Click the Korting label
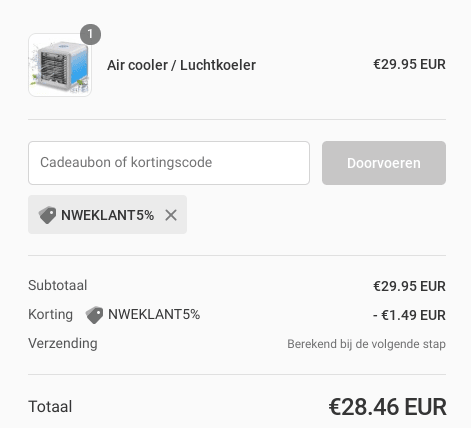 coord(50,314)
